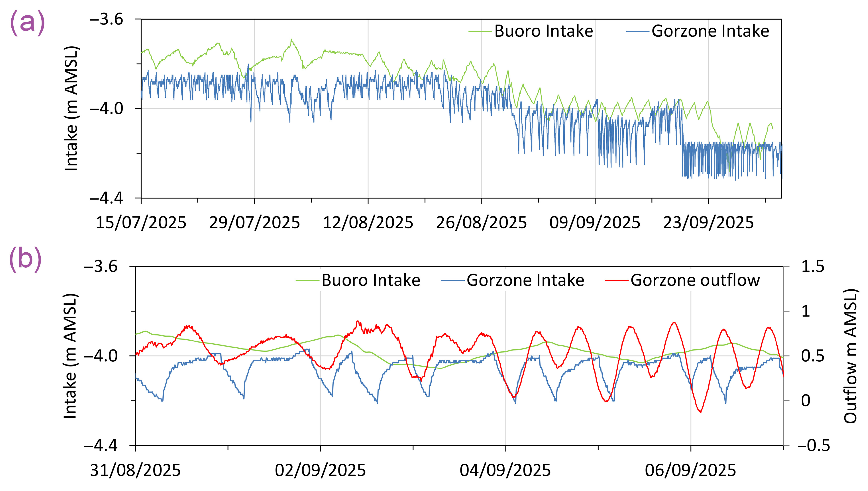Click the 09/09/2025 date axis label
This screenshot has width=868, height=491.
pyautogui.click(x=595, y=223)
